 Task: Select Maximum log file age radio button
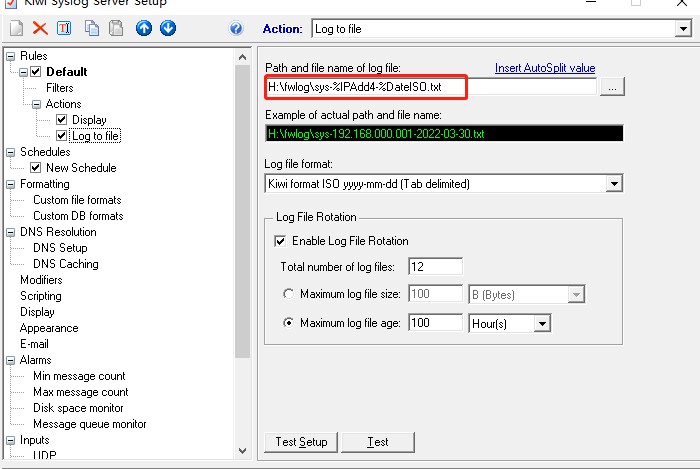288,323
